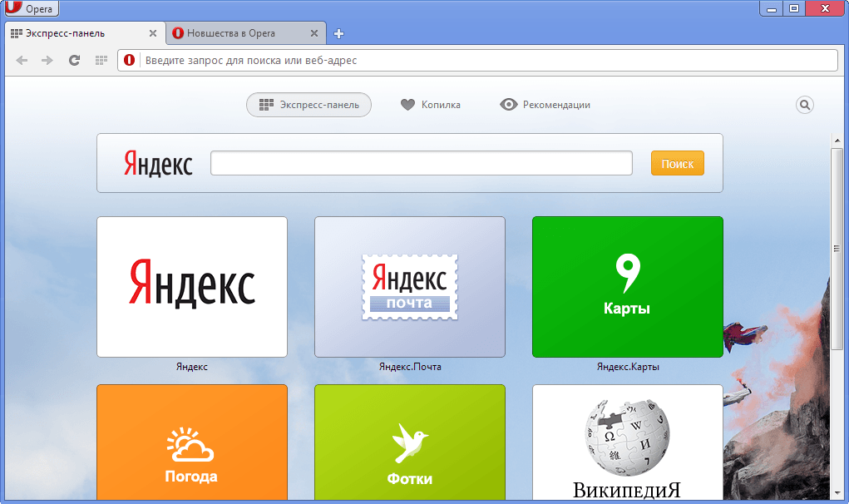Close the Экспресс-панель tab

153,33
